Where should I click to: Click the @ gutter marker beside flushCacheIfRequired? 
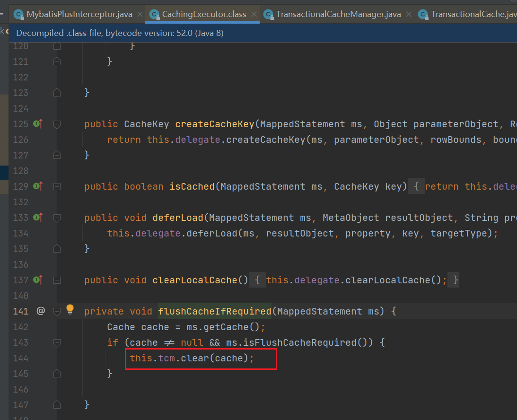41,311
